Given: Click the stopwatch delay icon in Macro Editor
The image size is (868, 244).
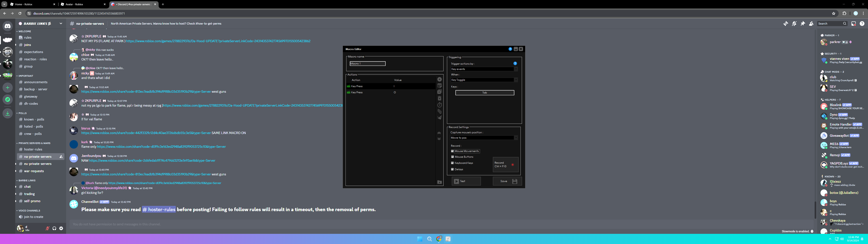Looking at the screenshot, I should click(x=439, y=105).
